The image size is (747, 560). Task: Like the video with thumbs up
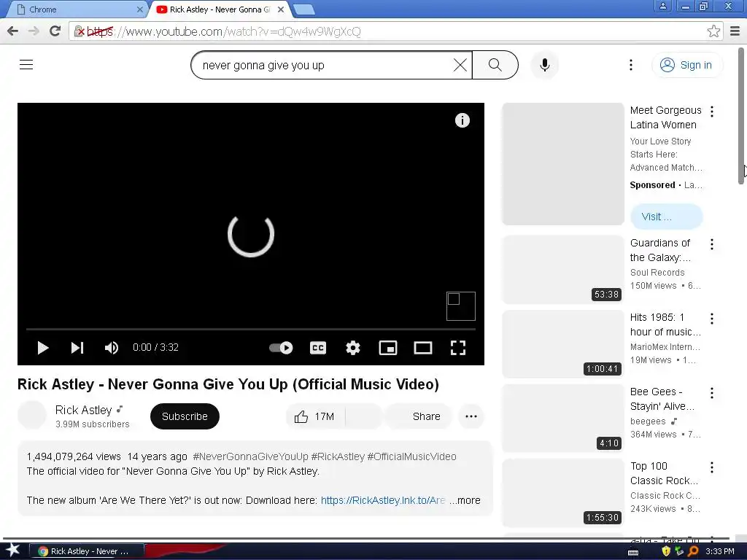(315, 416)
